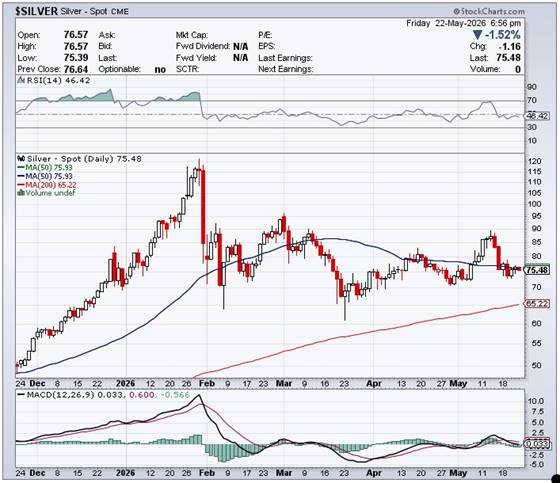Click the 'MA(200) 65.22' legend entry
The height and width of the screenshot is (483, 560).
point(51,185)
